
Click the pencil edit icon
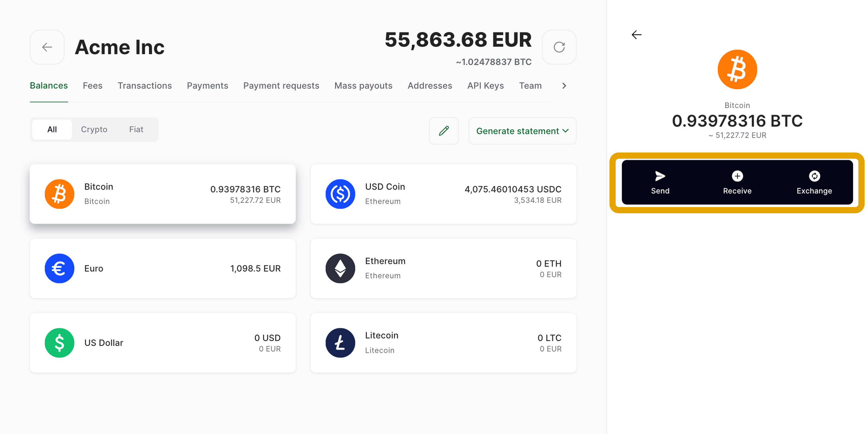coord(444,131)
